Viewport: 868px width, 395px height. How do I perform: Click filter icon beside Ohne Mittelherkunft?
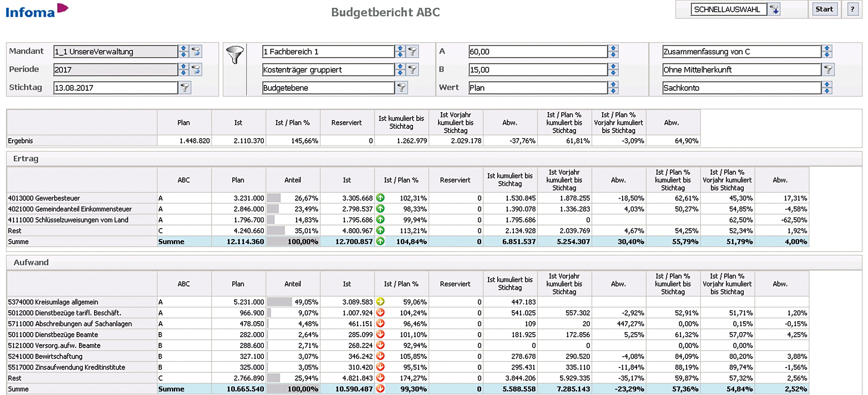click(828, 70)
